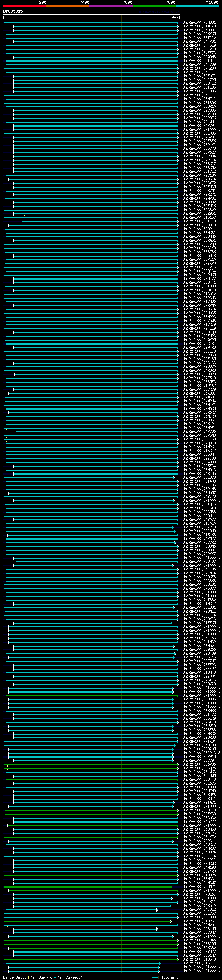Select hit label UniRef100_A3LVZ0
This screenshot has width=222, height=980.
199,837
